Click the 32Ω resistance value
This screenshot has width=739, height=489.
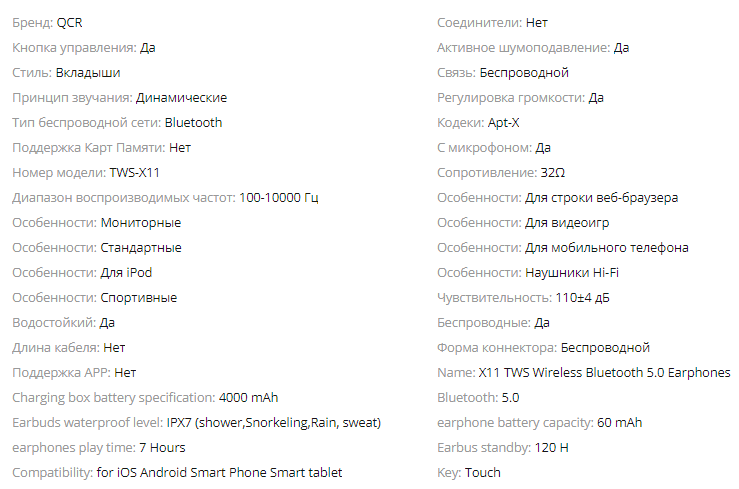point(552,172)
